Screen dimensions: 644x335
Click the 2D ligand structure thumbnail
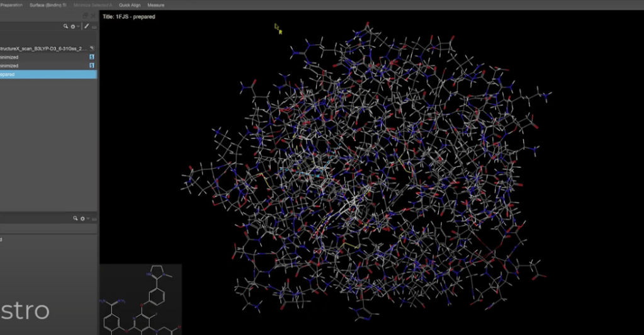[x=140, y=299]
